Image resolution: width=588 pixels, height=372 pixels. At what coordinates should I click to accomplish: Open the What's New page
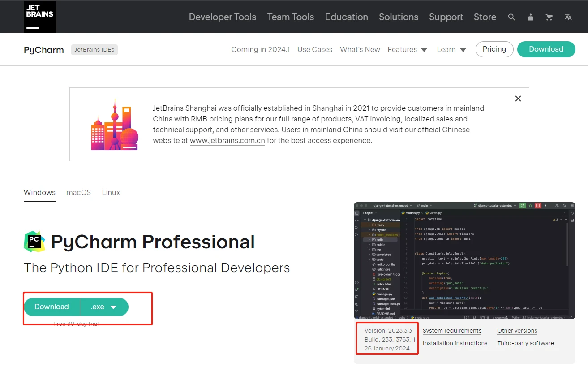[360, 49]
